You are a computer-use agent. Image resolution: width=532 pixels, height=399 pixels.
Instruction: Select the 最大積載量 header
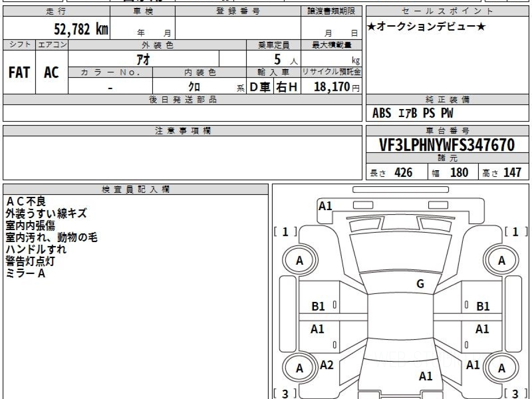pyautogui.click(x=331, y=45)
